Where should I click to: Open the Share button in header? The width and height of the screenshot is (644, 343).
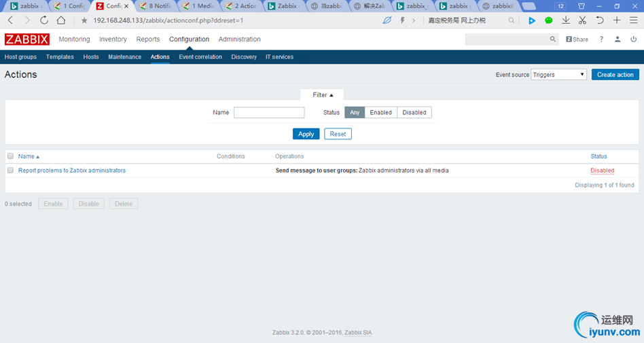pos(577,39)
